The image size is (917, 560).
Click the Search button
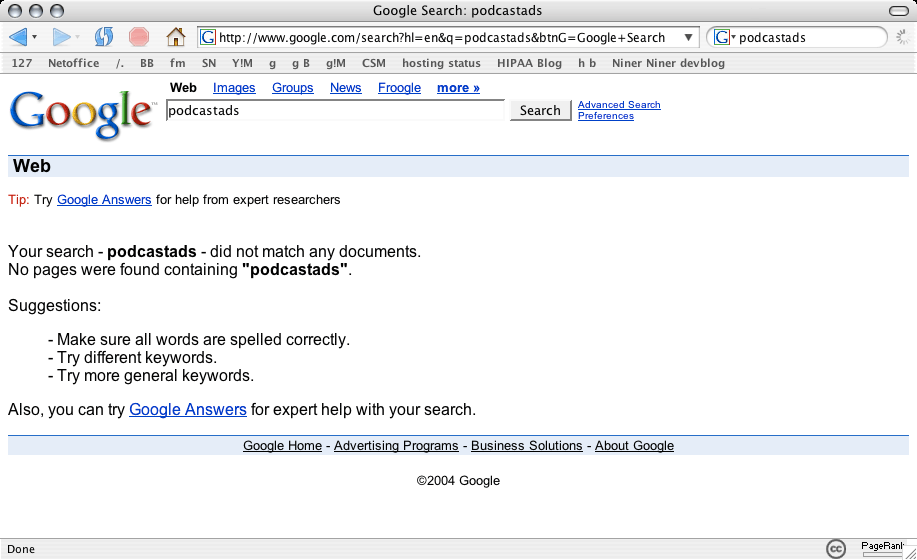pos(540,110)
